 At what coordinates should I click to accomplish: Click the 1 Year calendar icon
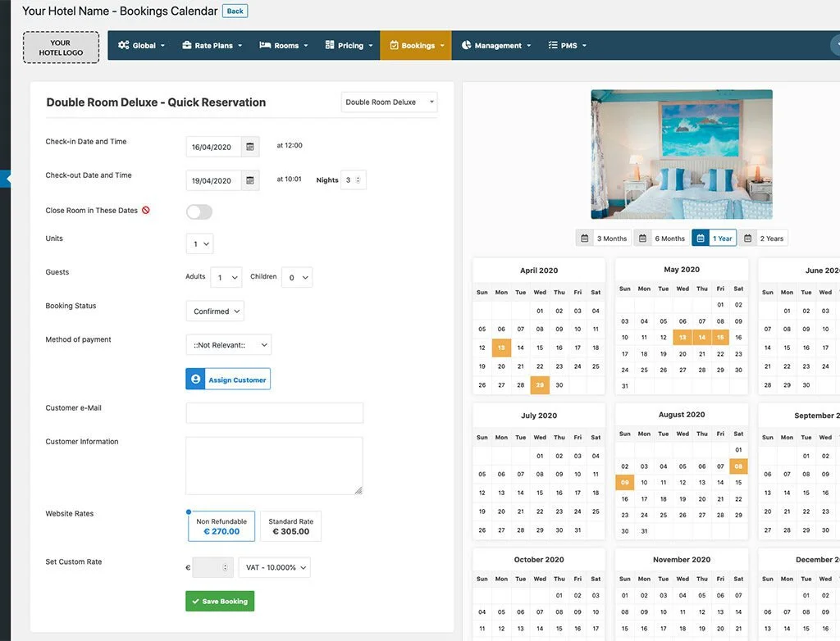[x=701, y=239]
